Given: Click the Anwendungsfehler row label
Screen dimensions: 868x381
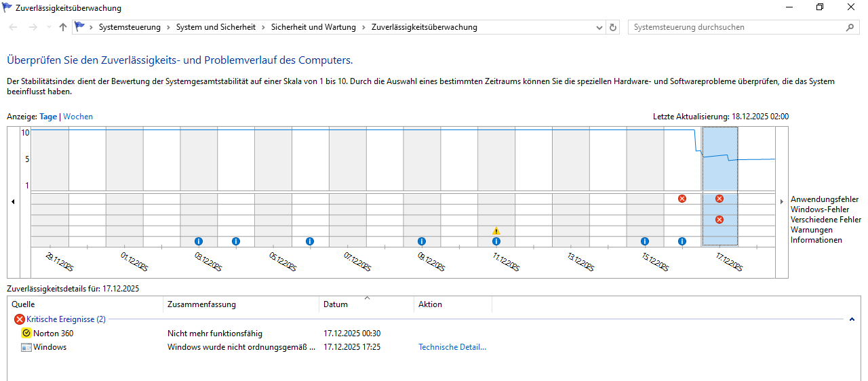Looking at the screenshot, I should coord(825,200).
